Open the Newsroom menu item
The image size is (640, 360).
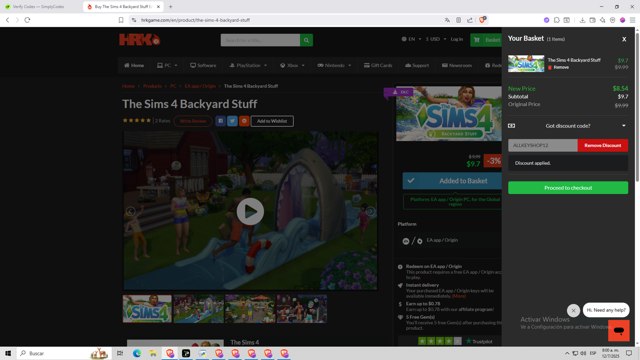[457, 65]
